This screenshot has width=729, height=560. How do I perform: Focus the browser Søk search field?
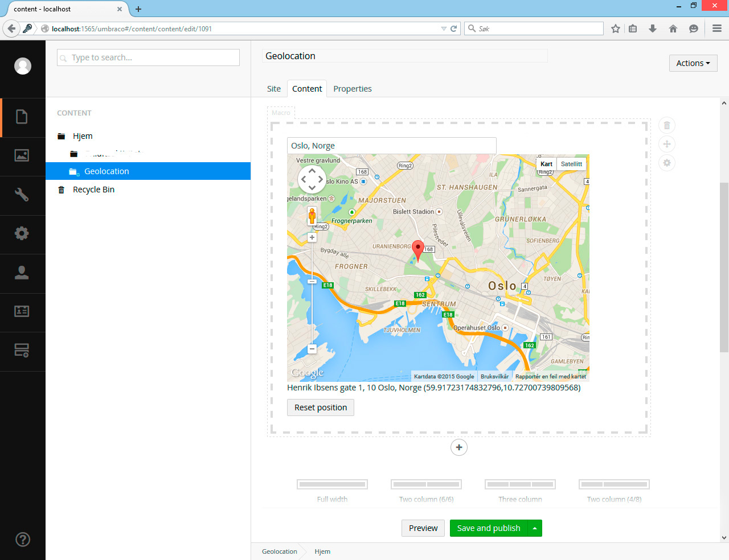pos(534,28)
